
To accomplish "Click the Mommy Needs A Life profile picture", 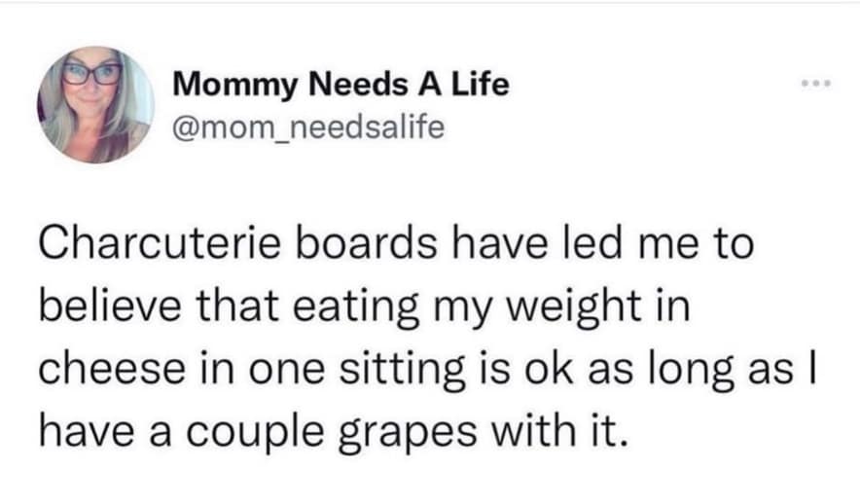I will 94,104.
